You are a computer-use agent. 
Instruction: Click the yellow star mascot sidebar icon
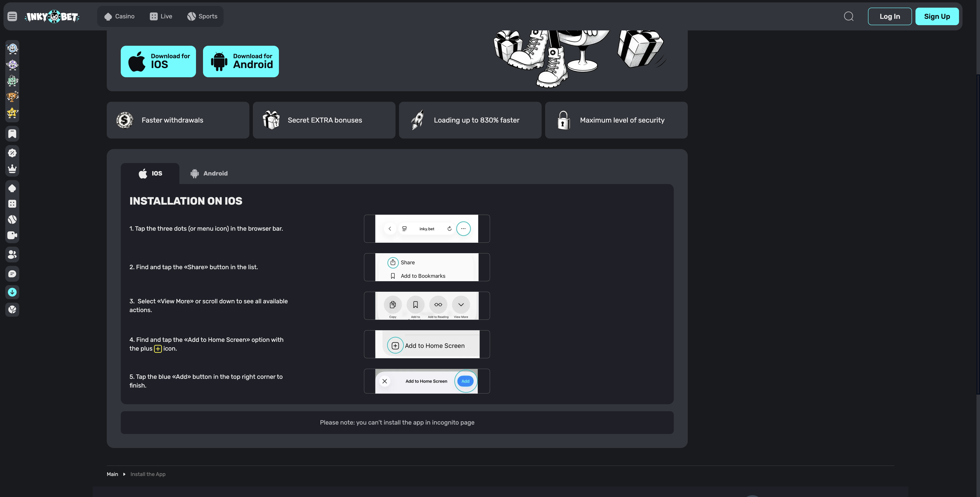(12, 113)
